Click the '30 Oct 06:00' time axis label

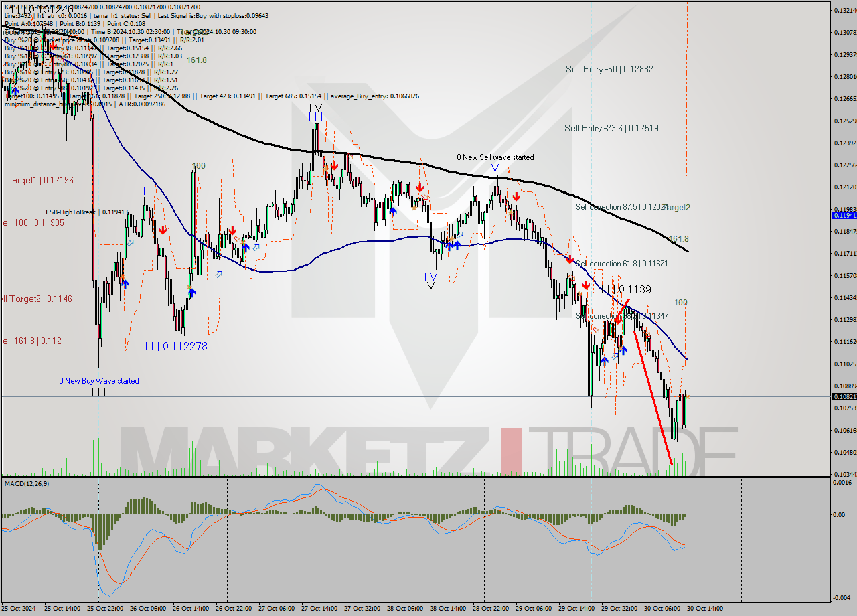click(x=661, y=609)
